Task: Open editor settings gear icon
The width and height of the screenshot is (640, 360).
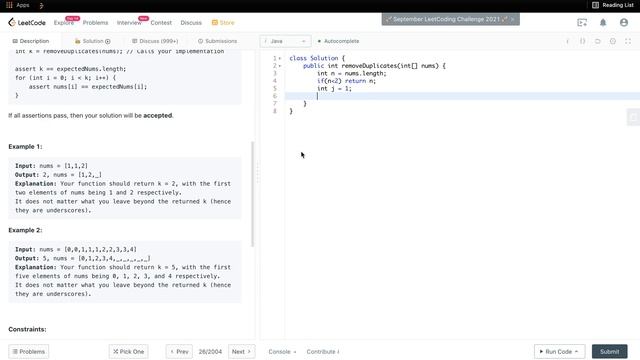Action: click(613, 41)
